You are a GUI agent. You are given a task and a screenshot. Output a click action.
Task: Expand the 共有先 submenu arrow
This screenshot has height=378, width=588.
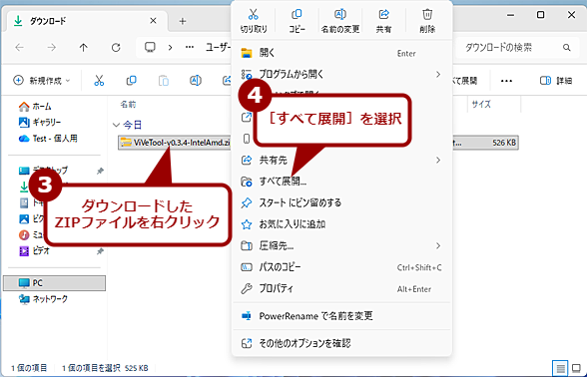coord(438,161)
